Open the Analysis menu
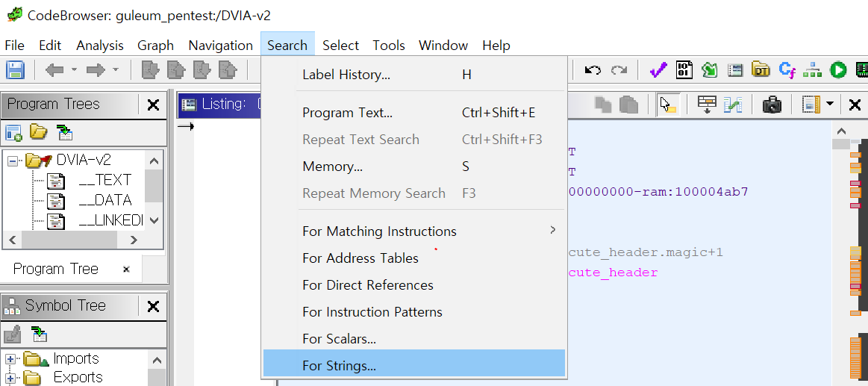Viewport: 868px width, 386px height. (x=100, y=46)
